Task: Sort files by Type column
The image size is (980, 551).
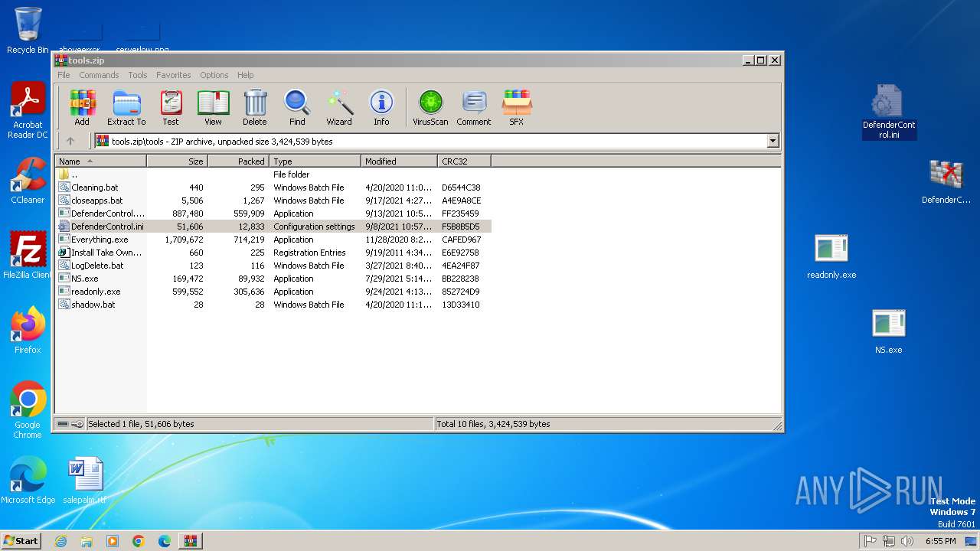Action: [315, 161]
